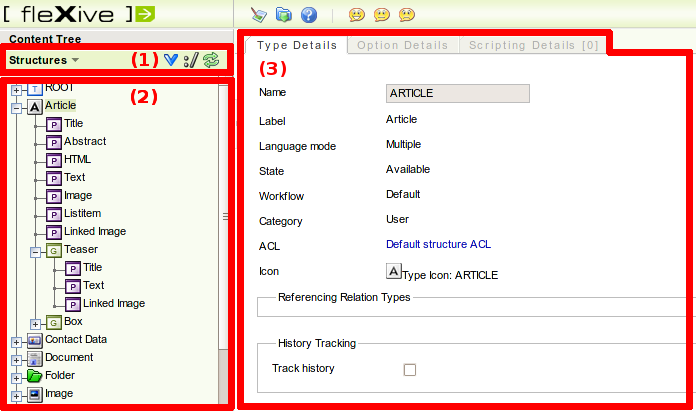The width and height of the screenshot is (696, 411).
Task: Click the green refresh icon in Structures bar
Action: (x=211, y=60)
